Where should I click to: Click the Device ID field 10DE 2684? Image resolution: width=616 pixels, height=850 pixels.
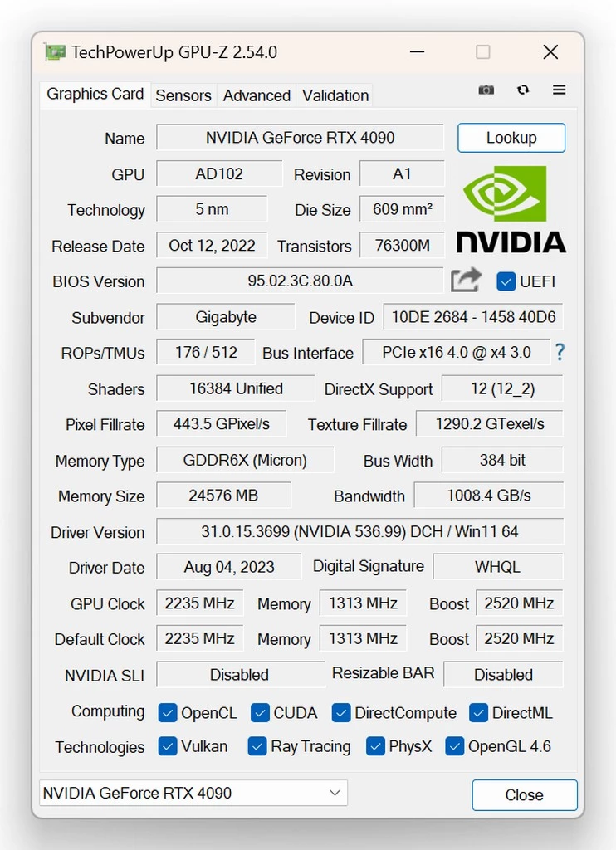click(473, 317)
